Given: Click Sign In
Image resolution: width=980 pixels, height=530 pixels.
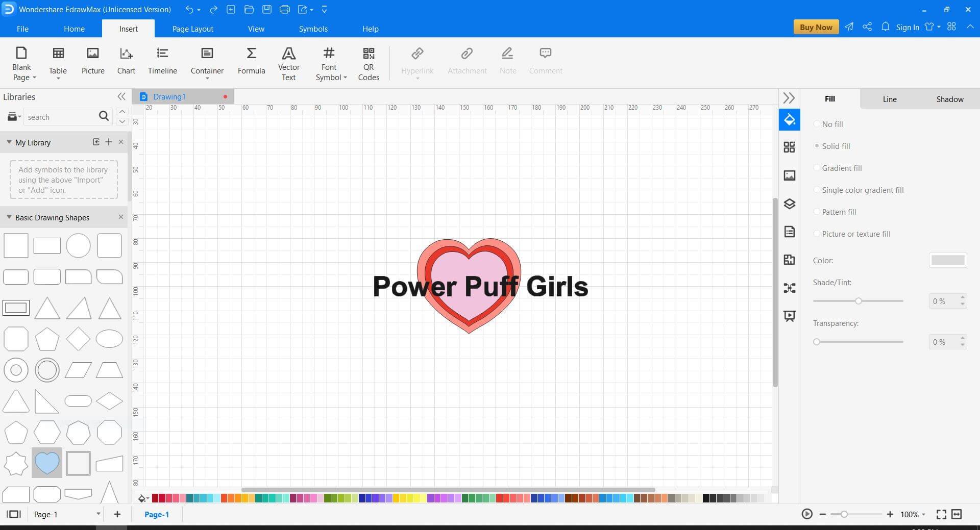Looking at the screenshot, I should [x=907, y=27].
